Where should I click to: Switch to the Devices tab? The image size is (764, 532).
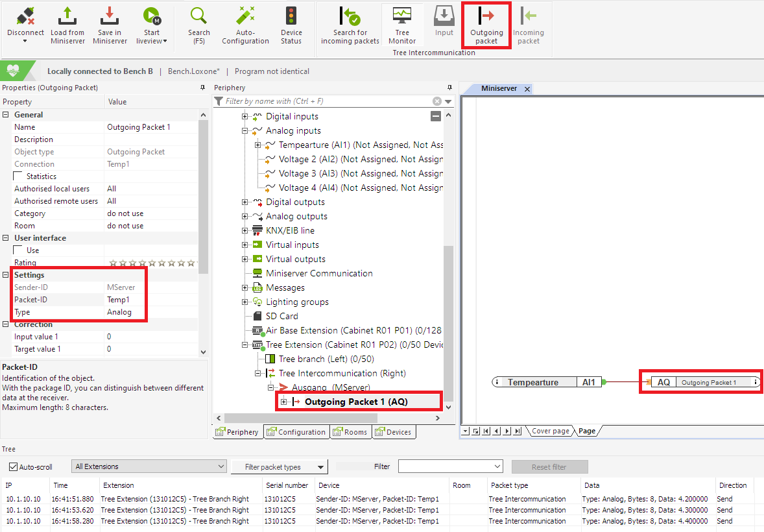click(x=394, y=431)
